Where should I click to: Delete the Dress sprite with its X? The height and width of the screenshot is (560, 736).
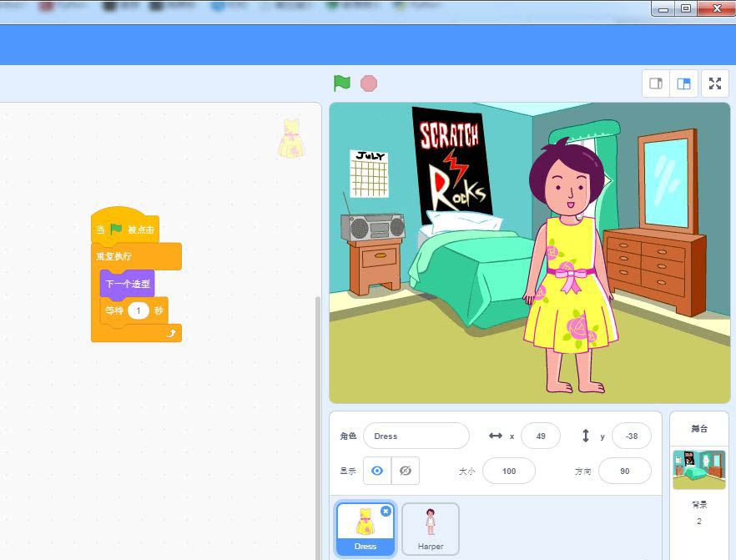click(x=386, y=511)
